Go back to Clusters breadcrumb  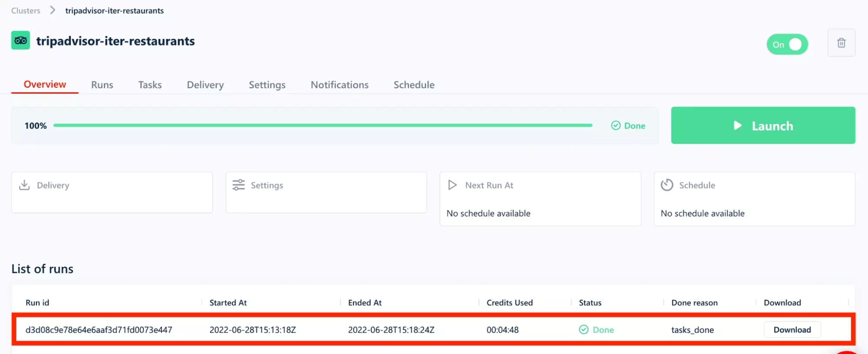tap(26, 10)
